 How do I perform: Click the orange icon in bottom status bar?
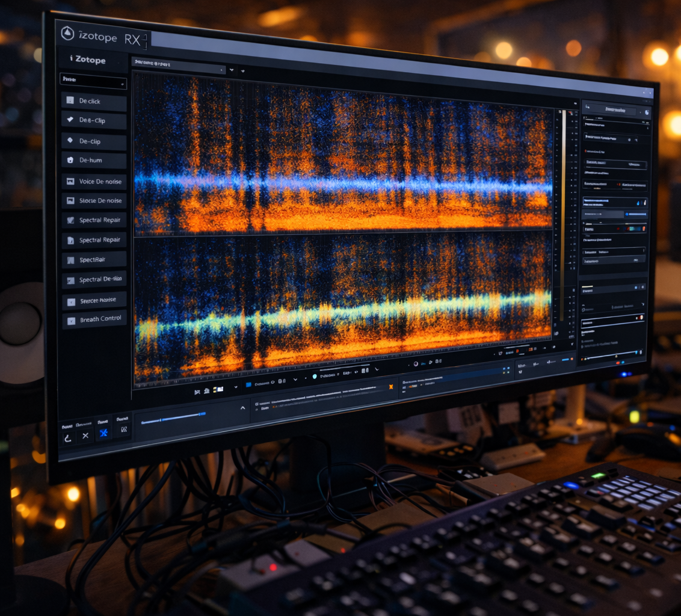(391, 386)
